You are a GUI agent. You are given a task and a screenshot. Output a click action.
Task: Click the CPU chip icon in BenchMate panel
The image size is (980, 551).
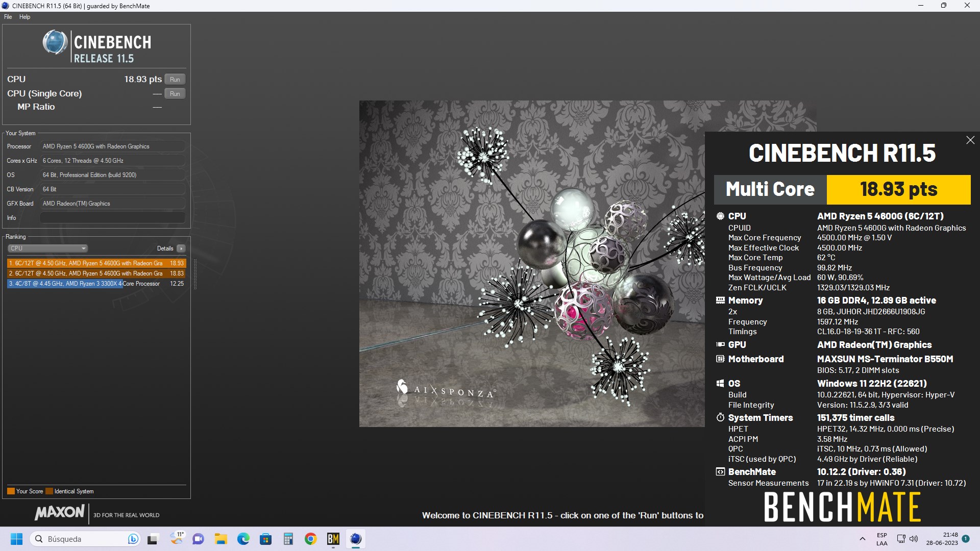point(720,216)
